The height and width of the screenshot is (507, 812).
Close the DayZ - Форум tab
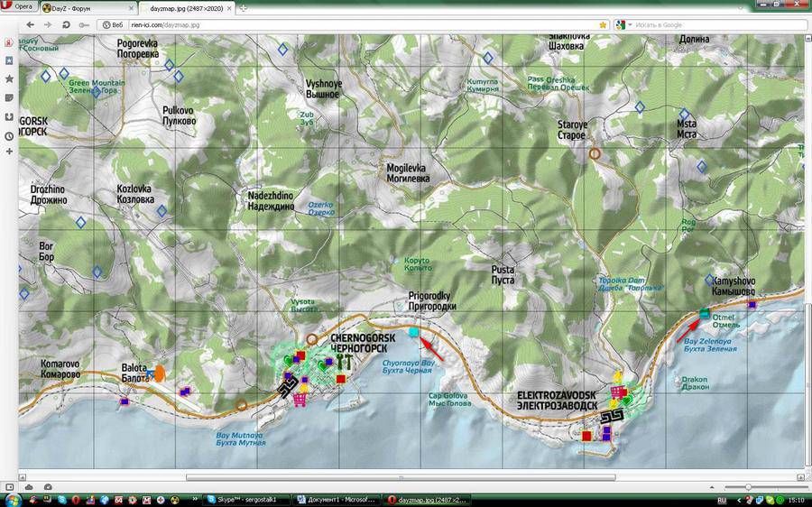point(132,8)
